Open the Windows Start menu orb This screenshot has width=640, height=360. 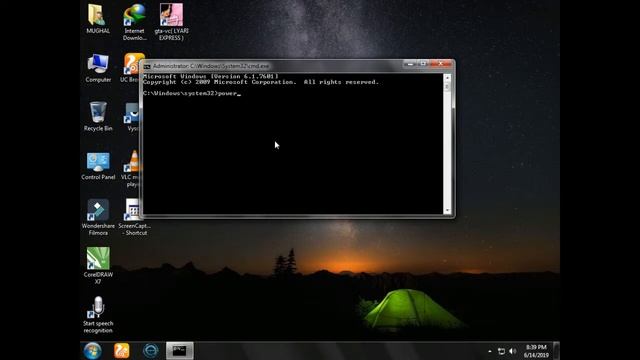click(93, 351)
